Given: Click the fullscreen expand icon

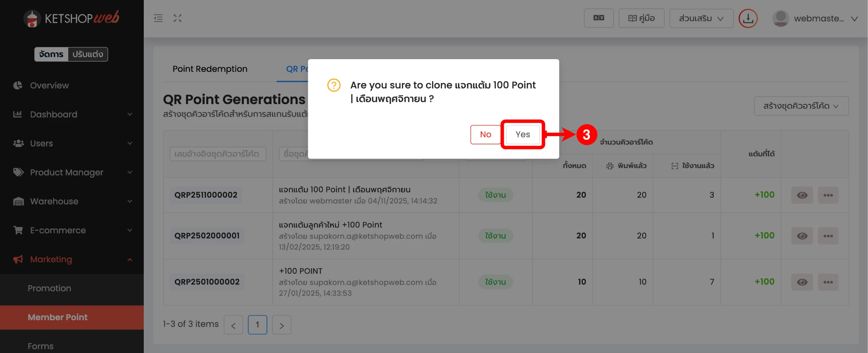Looking at the screenshot, I should click(x=177, y=18).
